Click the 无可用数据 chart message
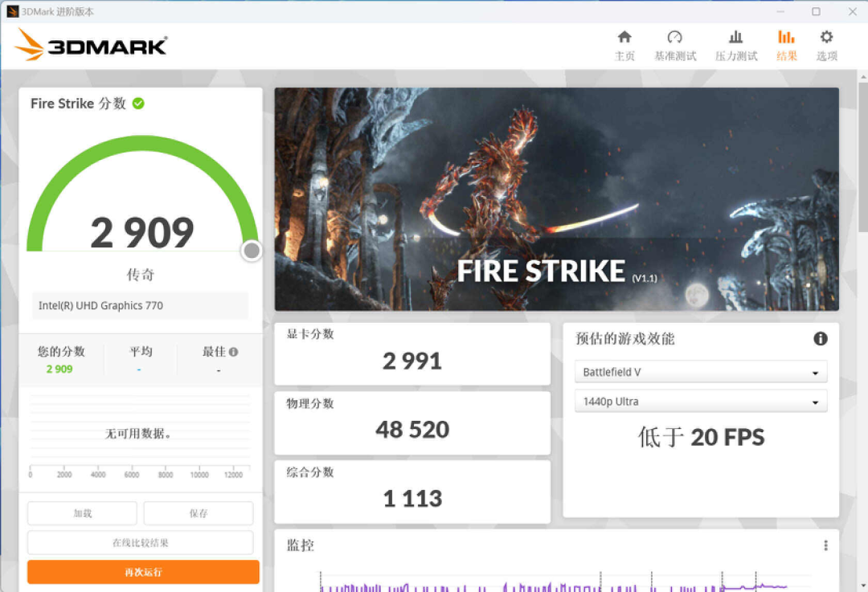This screenshot has height=592, width=868. tap(138, 434)
